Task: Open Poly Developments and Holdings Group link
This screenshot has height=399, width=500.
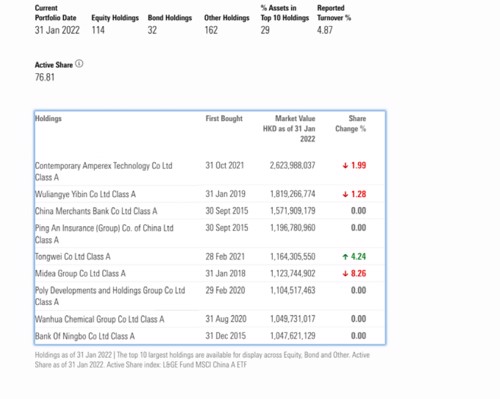Action: click(x=110, y=296)
